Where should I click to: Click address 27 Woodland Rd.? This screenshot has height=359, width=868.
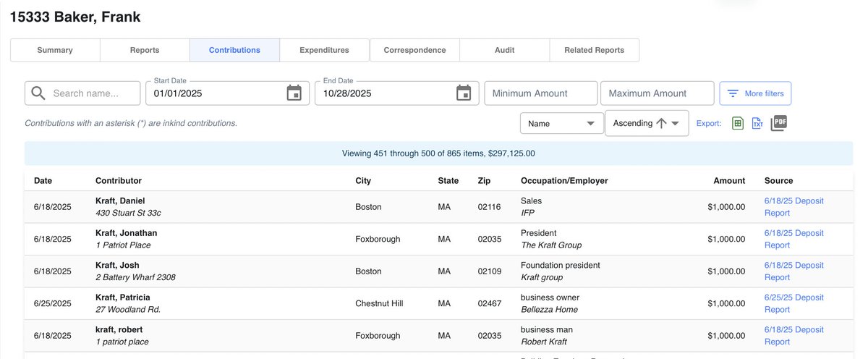click(x=128, y=309)
